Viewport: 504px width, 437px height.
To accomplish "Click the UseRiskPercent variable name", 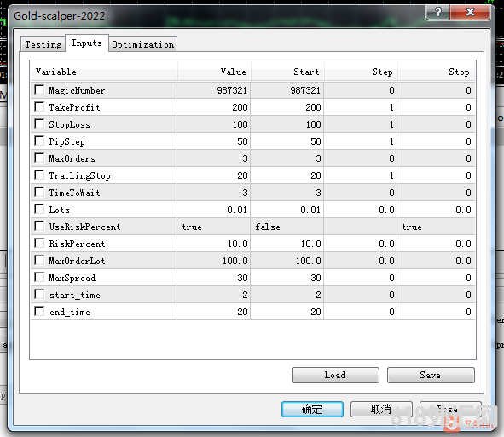I will pos(85,227).
